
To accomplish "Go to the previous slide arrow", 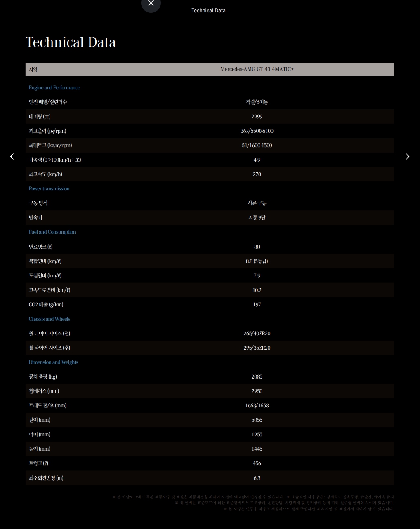I will [12, 156].
